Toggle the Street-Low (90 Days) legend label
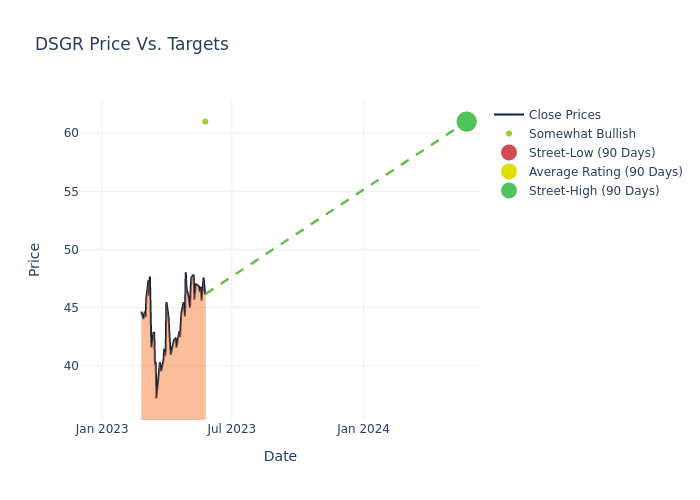The height and width of the screenshot is (500, 700). point(592,153)
